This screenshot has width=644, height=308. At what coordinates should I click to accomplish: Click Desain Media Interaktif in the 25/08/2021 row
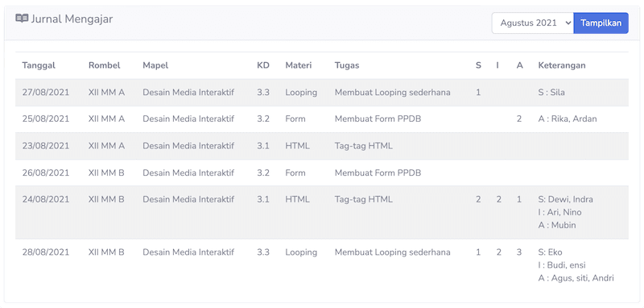(188, 119)
